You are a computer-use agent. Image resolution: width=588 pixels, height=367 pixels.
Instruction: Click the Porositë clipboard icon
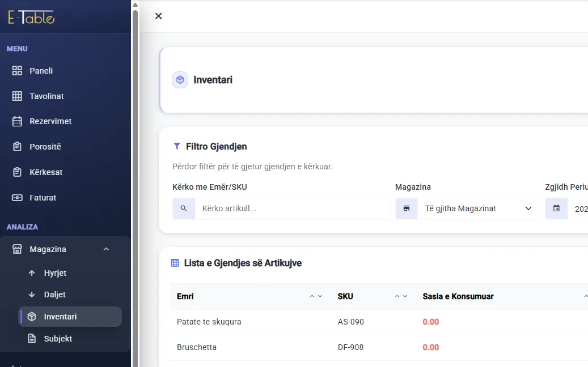(17, 147)
